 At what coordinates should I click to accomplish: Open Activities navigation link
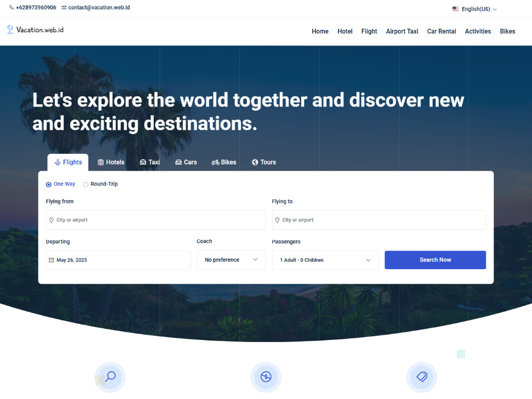click(478, 31)
